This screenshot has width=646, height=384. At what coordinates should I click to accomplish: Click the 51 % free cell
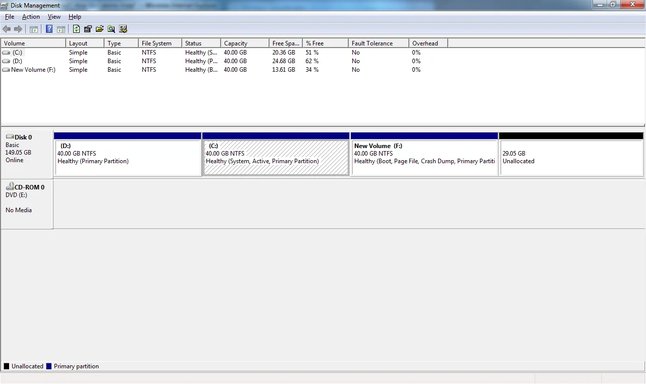312,53
